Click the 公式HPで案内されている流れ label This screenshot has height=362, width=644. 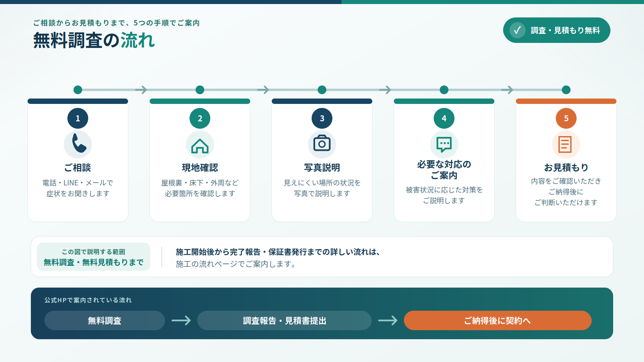click(x=88, y=300)
